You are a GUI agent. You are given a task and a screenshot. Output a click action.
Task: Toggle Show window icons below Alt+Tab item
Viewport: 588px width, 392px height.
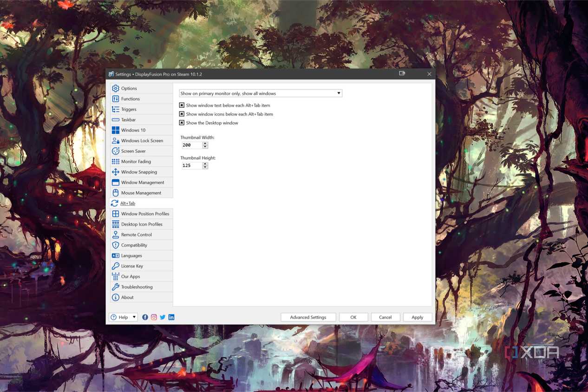click(182, 114)
